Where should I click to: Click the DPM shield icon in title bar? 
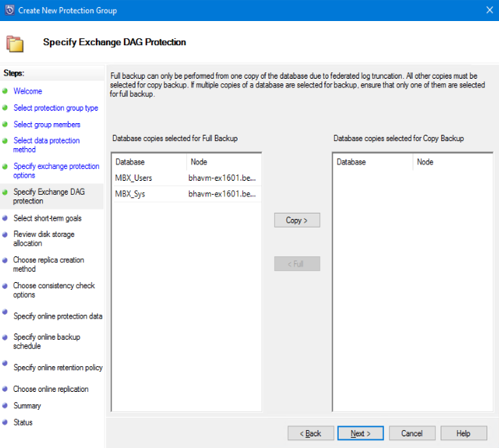pyautogui.click(x=9, y=10)
